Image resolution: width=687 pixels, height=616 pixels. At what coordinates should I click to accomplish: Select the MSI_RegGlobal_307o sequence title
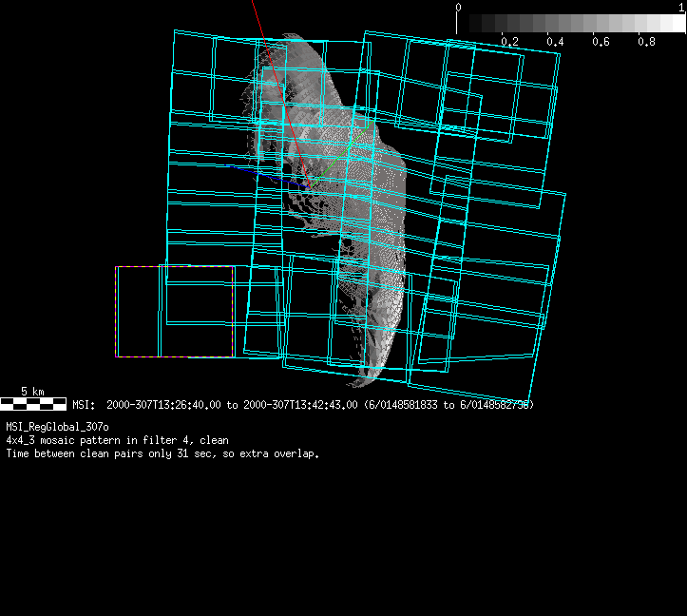pos(57,427)
